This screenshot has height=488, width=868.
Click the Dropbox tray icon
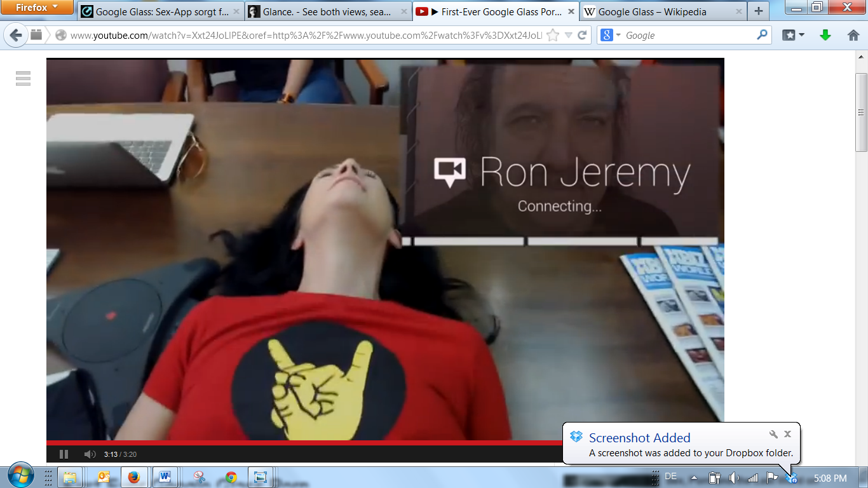[791, 478]
